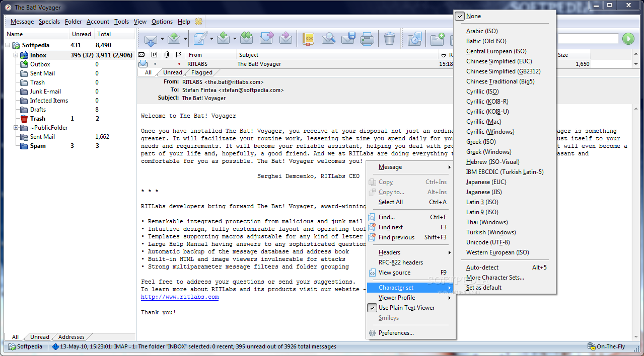
Task: Click the Forward message icon
Action: pos(266,39)
